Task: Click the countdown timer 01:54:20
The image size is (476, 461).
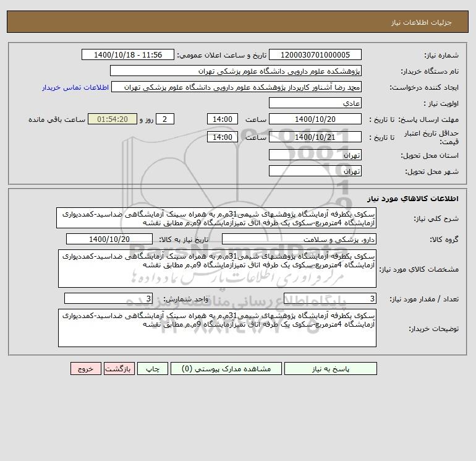Action: (x=113, y=119)
